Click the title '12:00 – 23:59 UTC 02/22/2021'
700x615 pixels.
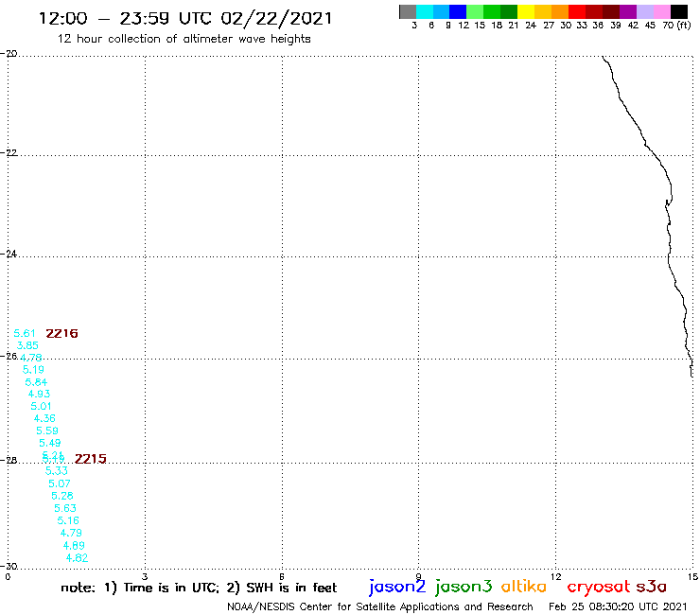(185, 18)
